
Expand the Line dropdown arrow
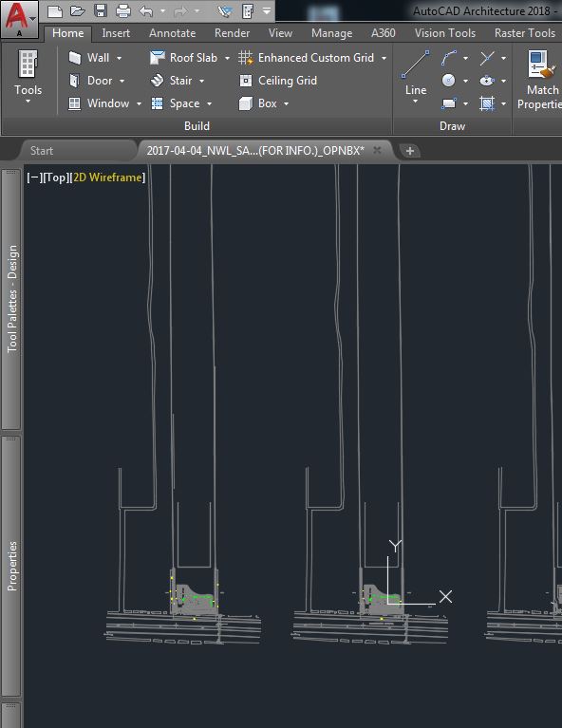[x=415, y=102]
